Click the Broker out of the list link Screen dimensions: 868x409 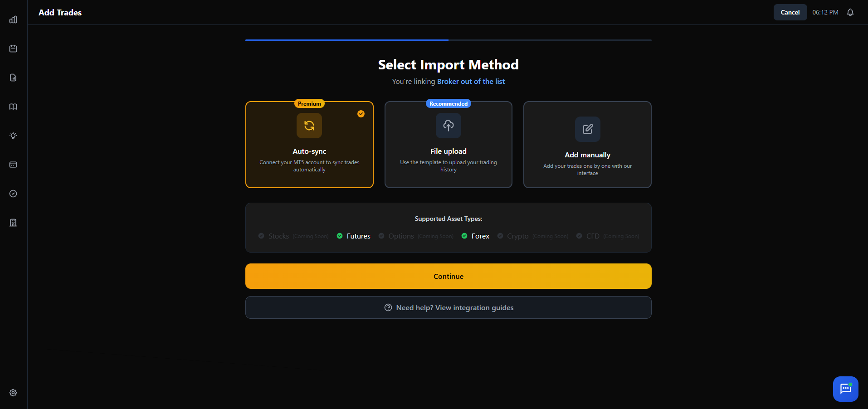click(x=471, y=82)
